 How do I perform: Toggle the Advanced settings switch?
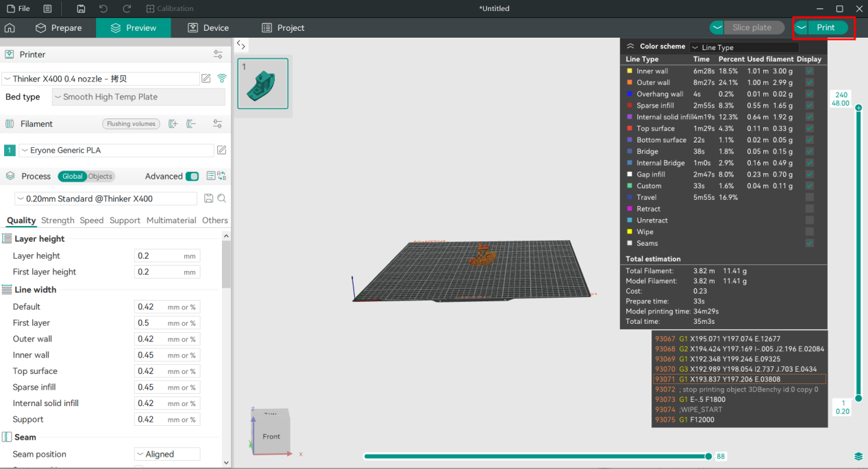pyautogui.click(x=193, y=176)
